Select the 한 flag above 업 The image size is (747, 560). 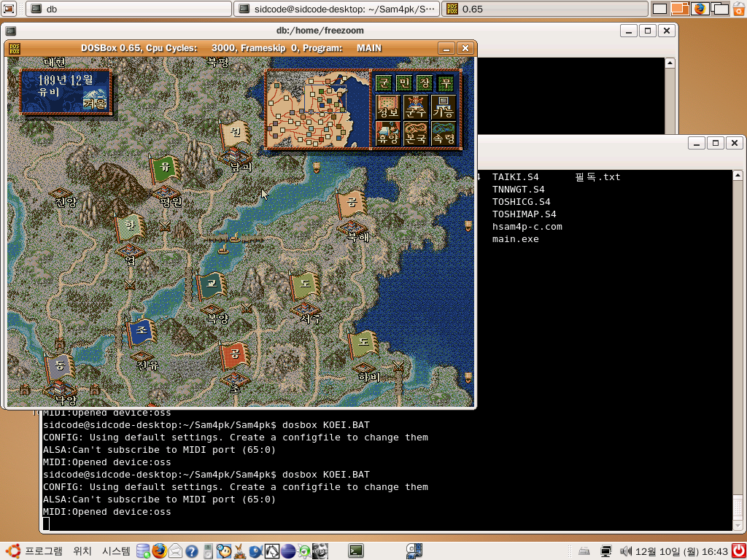point(128,227)
